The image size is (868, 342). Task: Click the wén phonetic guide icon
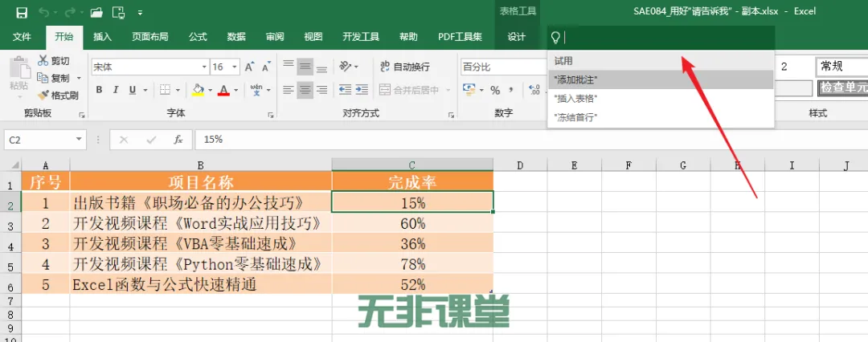[x=256, y=90]
